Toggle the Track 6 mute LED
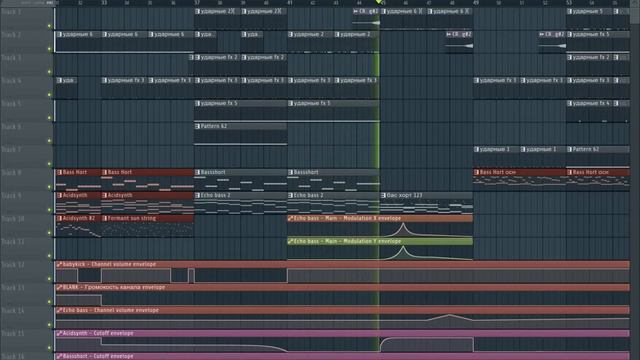Image resolution: width=640 pixels, height=360 pixels. 50,141
